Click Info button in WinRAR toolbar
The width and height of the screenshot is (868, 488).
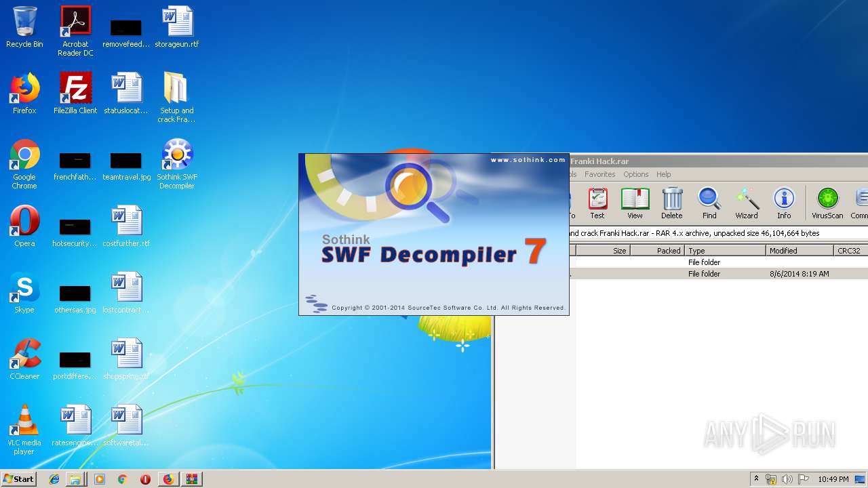click(784, 203)
